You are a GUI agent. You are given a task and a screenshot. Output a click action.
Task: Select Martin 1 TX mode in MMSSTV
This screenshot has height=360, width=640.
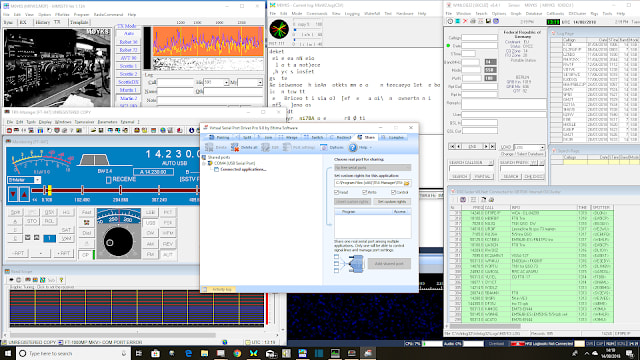[x=128, y=90]
